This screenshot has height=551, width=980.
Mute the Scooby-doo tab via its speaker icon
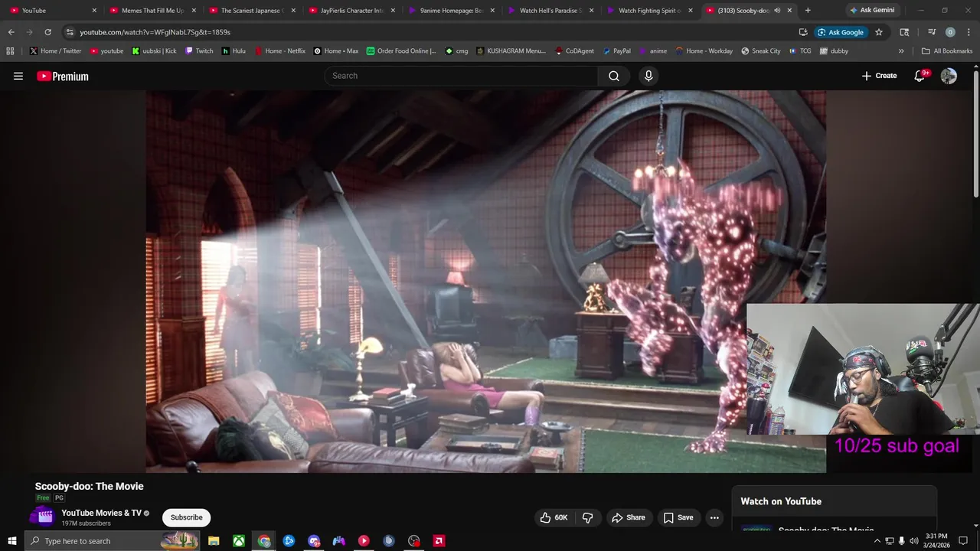777,11
